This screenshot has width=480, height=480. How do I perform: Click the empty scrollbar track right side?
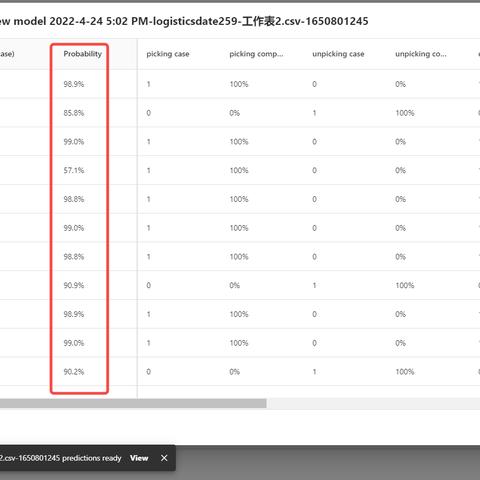(373, 403)
